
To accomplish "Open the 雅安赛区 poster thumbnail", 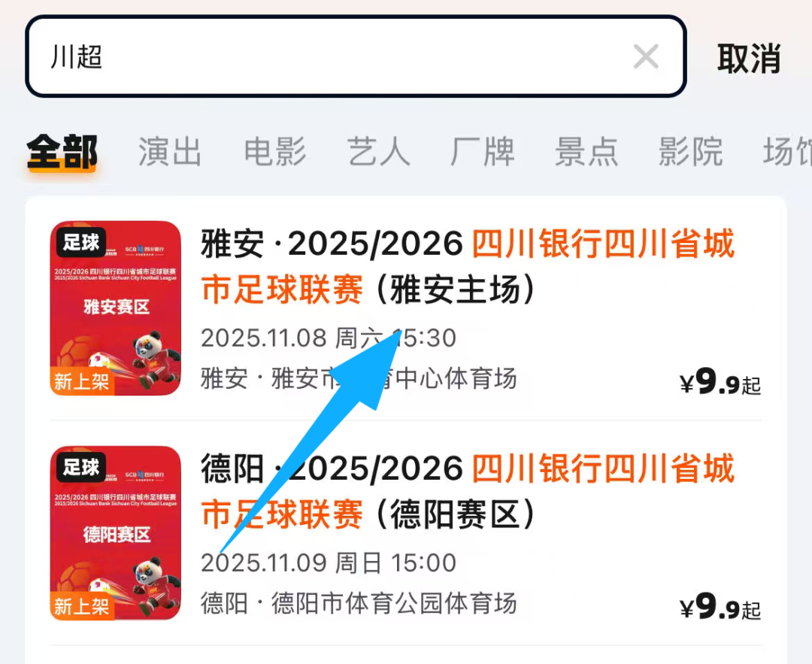I will pyautogui.click(x=116, y=308).
